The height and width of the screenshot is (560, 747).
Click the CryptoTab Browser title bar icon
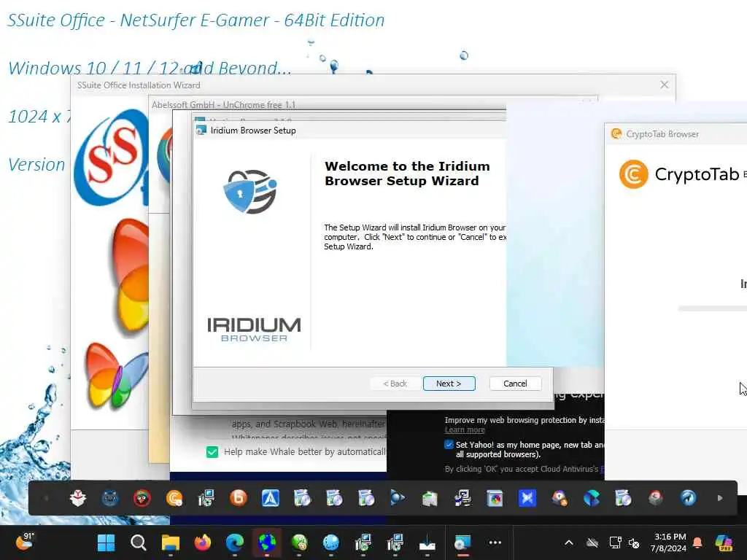pyautogui.click(x=616, y=134)
